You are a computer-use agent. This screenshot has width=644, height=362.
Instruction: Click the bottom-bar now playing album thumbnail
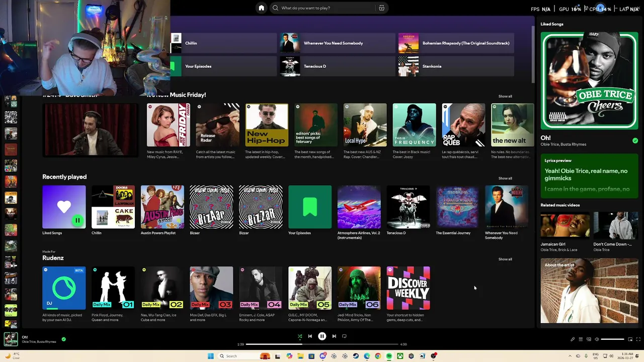11,339
